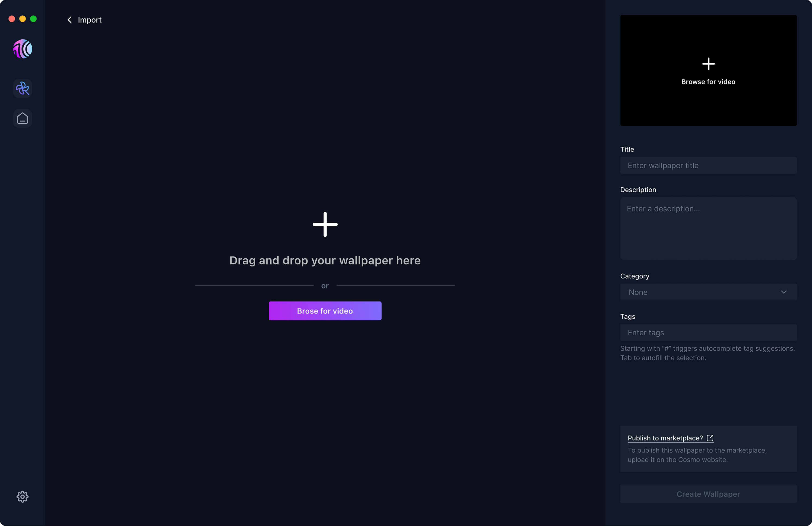Click the drag and drop wallpaper area
This screenshot has height=526, width=812.
click(325, 260)
